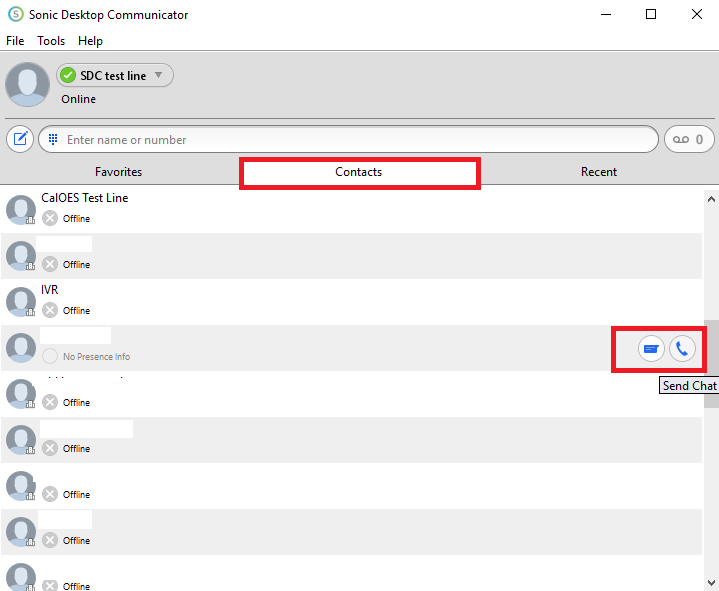Click the scroll down arrow of contact list

pos(711,583)
